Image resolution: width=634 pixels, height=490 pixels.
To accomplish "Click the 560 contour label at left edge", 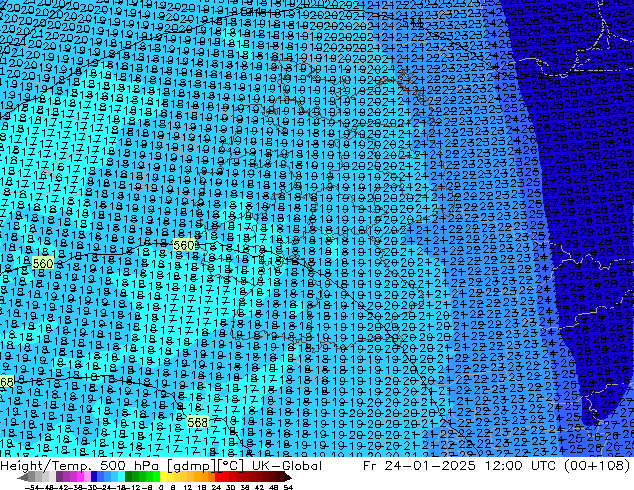I will coord(42,264).
